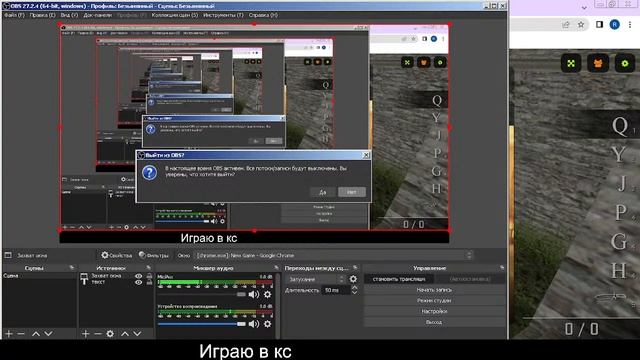Pop out the Управление dock panel

coord(502,268)
